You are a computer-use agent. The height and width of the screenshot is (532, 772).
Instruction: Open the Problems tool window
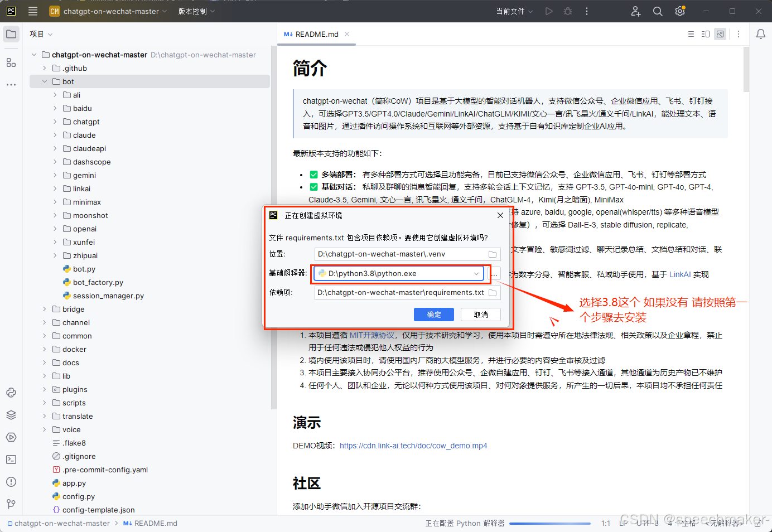click(x=11, y=482)
